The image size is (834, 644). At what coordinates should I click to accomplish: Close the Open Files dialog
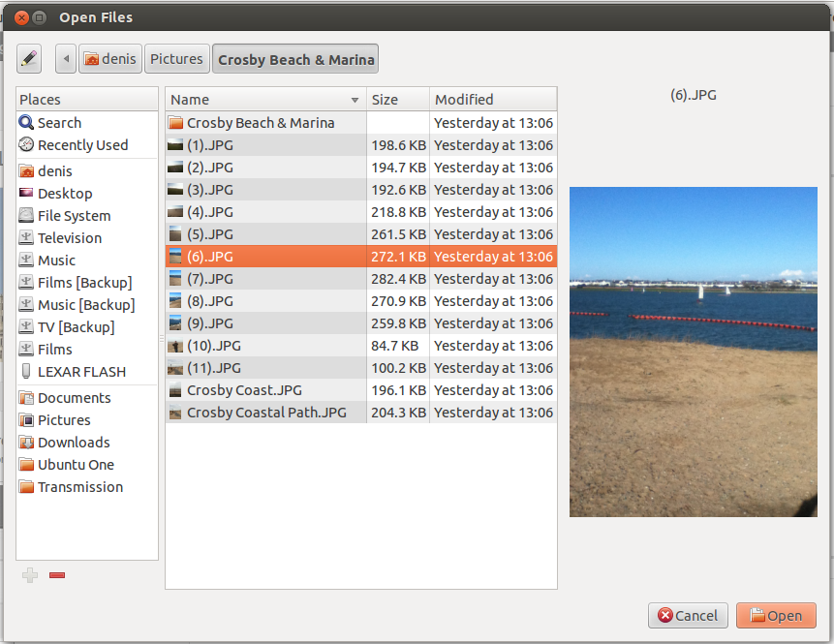pos(21,18)
